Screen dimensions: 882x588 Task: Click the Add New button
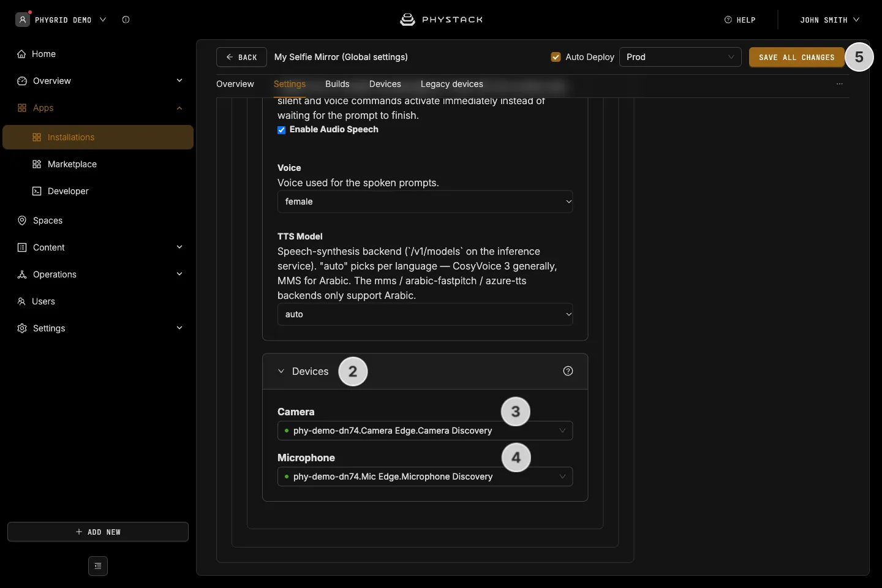click(x=98, y=532)
